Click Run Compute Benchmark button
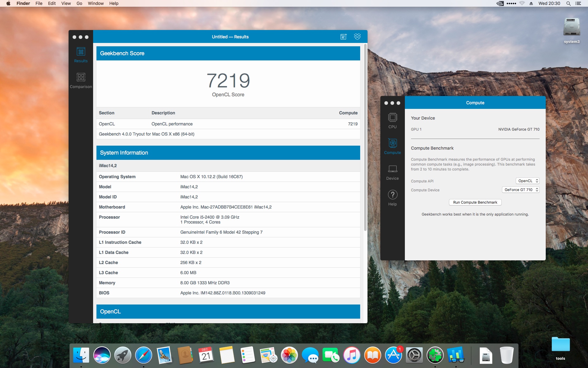 pyautogui.click(x=475, y=202)
